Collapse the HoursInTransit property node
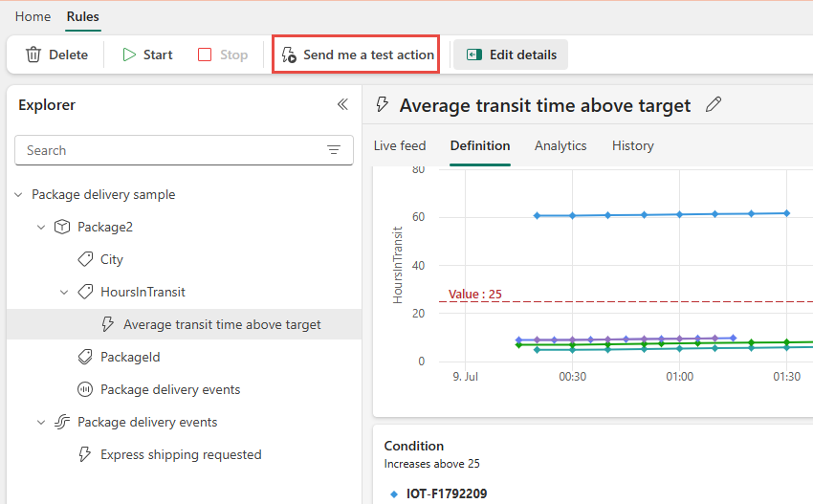The height and width of the screenshot is (504, 813). (64, 292)
